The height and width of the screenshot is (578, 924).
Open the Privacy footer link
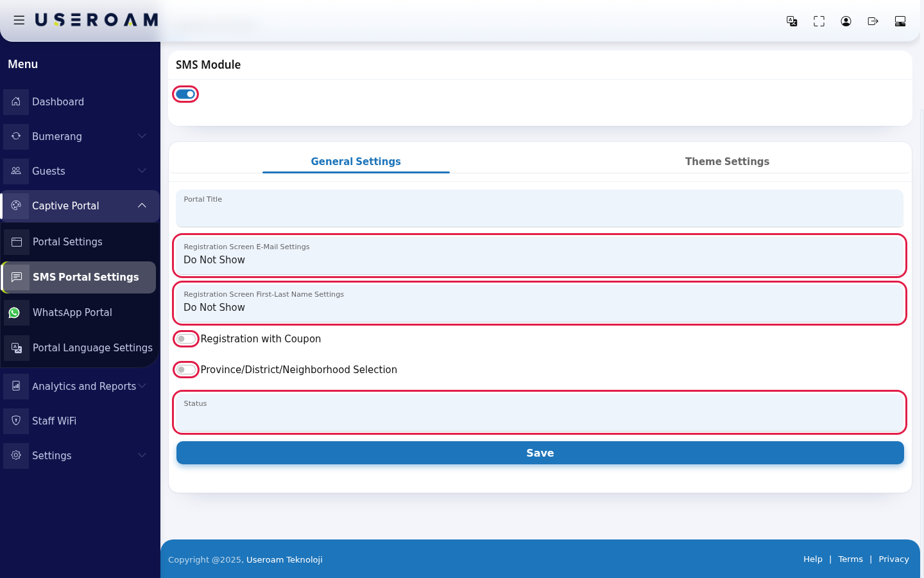(894, 559)
